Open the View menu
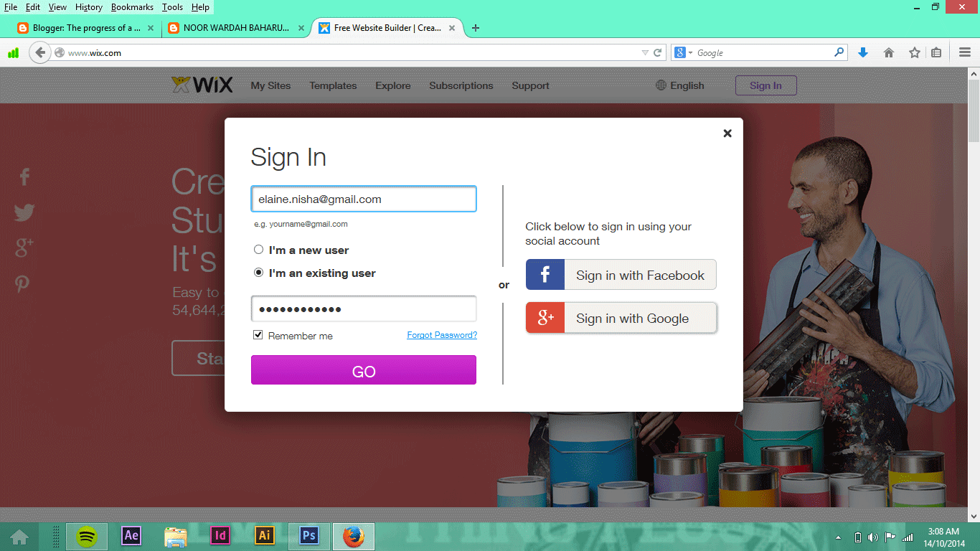The width and height of the screenshot is (980, 551). click(x=57, y=7)
